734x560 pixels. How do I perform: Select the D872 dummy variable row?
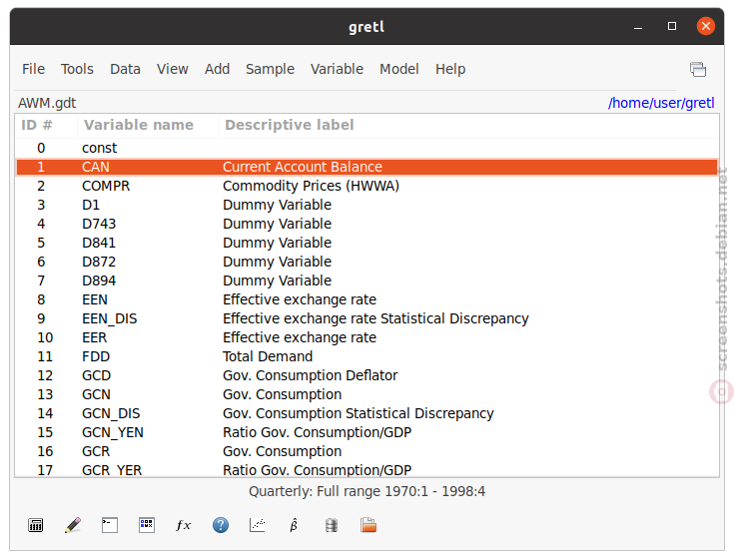(367, 262)
